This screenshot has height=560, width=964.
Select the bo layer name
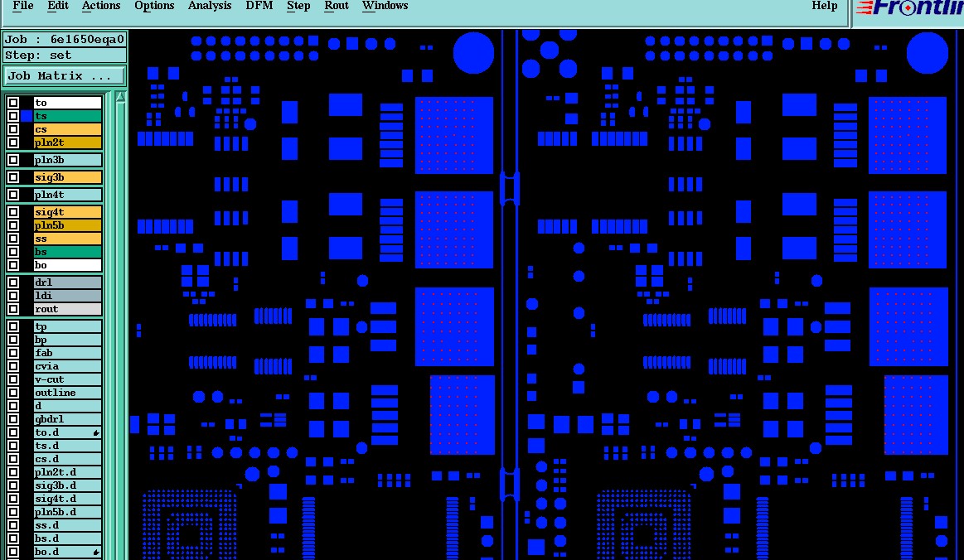68,265
